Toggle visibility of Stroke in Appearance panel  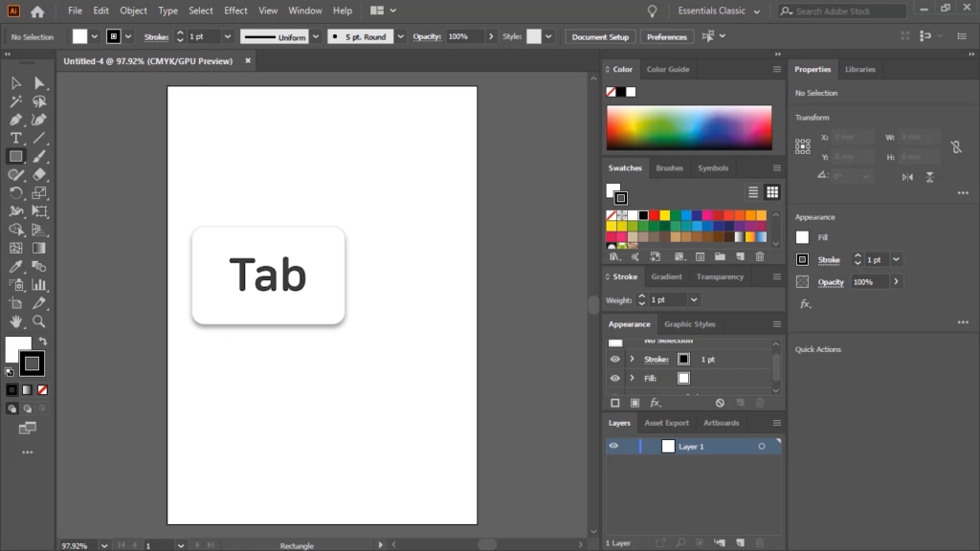(614, 360)
